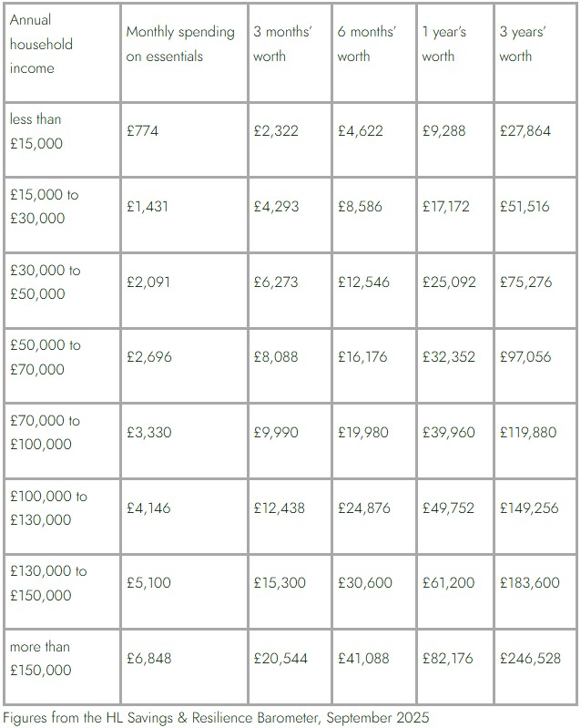Click the "1 year's worth" column header
The height and width of the screenshot is (728, 581).
click(444, 44)
